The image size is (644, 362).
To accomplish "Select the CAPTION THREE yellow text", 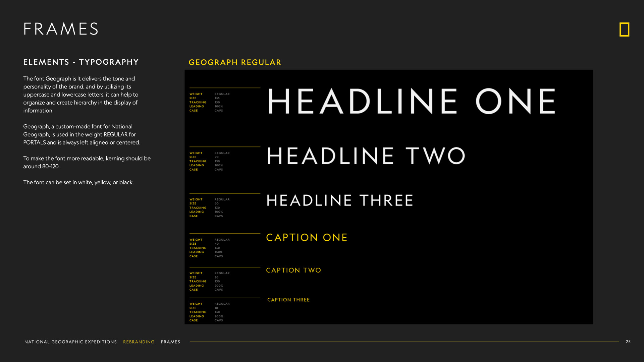I will click(288, 300).
